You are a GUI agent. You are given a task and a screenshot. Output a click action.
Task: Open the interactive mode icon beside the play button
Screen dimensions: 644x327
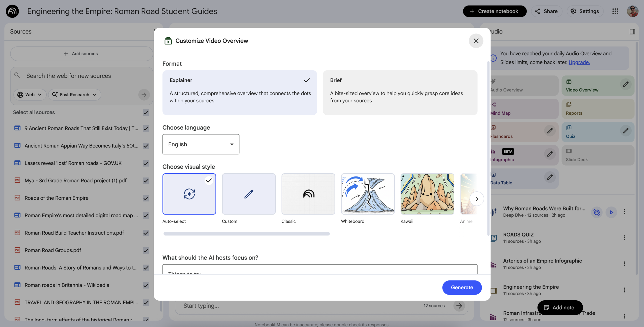(x=597, y=212)
